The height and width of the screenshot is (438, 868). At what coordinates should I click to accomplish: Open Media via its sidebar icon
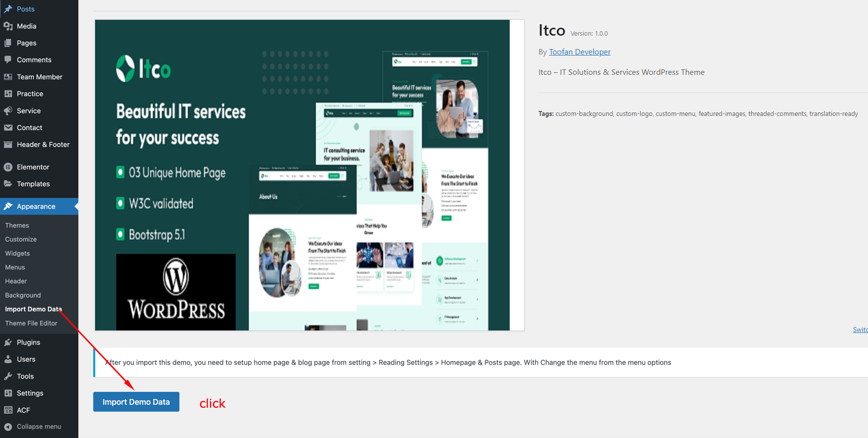8,26
